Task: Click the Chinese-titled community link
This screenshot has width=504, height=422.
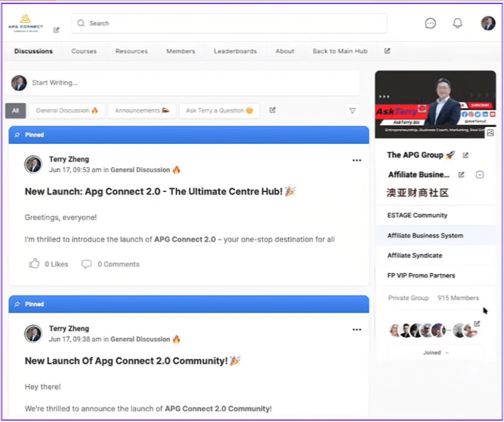Action: click(418, 193)
